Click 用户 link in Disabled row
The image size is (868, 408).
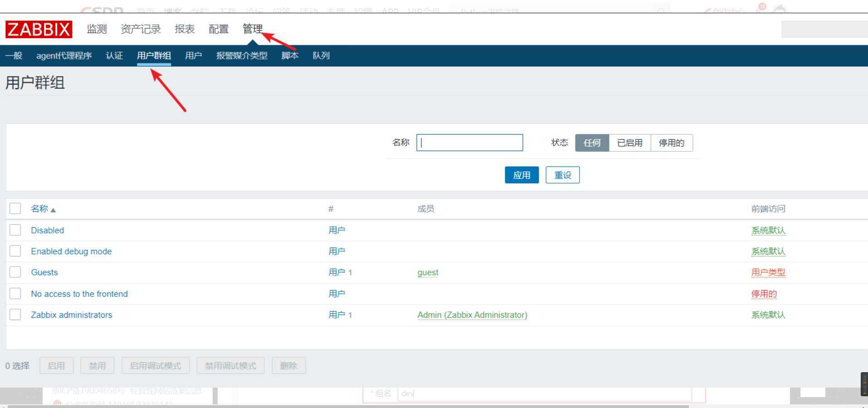[336, 230]
